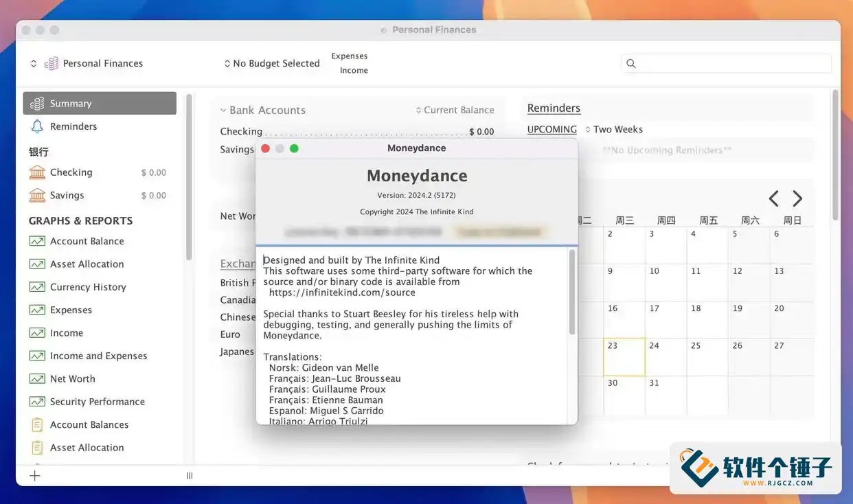The width and height of the screenshot is (853, 504).
Task: Open the Account Balance graph icon
Action: tap(37, 241)
